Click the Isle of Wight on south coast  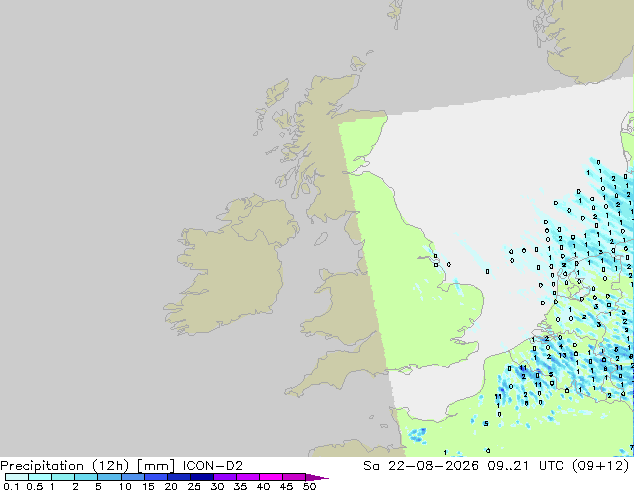pos(405,370)
